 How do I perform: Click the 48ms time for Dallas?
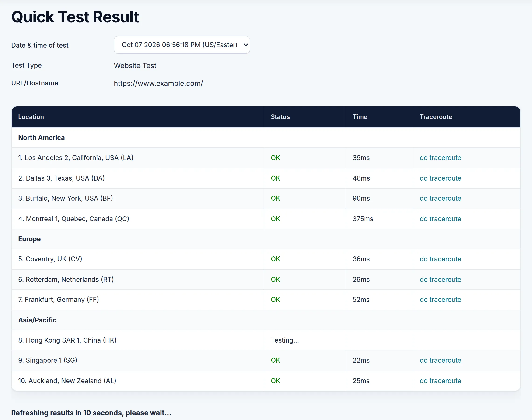click(x=361, y=178)
